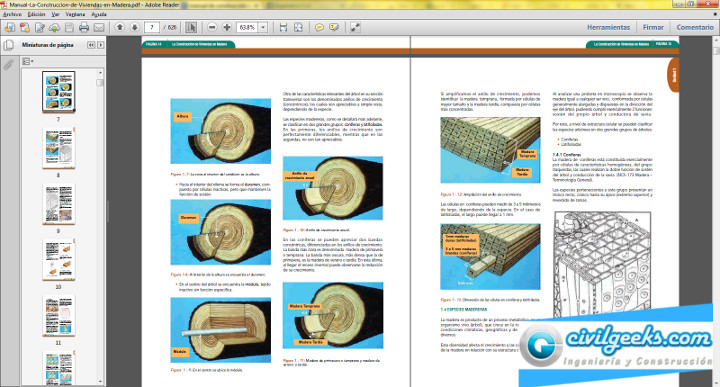Click the highlight text tool icon
Image resolution: width=720 pixels, height=387 pixels.
coord(334,28)
